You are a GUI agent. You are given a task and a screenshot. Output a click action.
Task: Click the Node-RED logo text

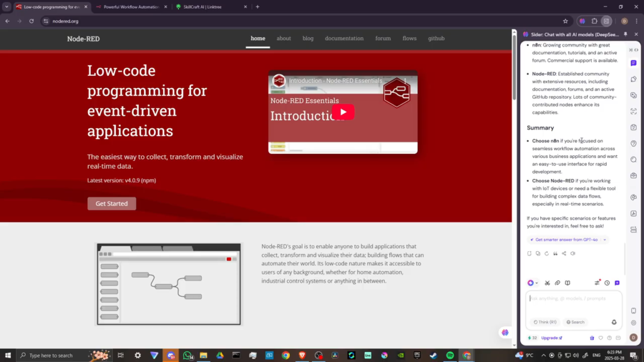(84, 38)
